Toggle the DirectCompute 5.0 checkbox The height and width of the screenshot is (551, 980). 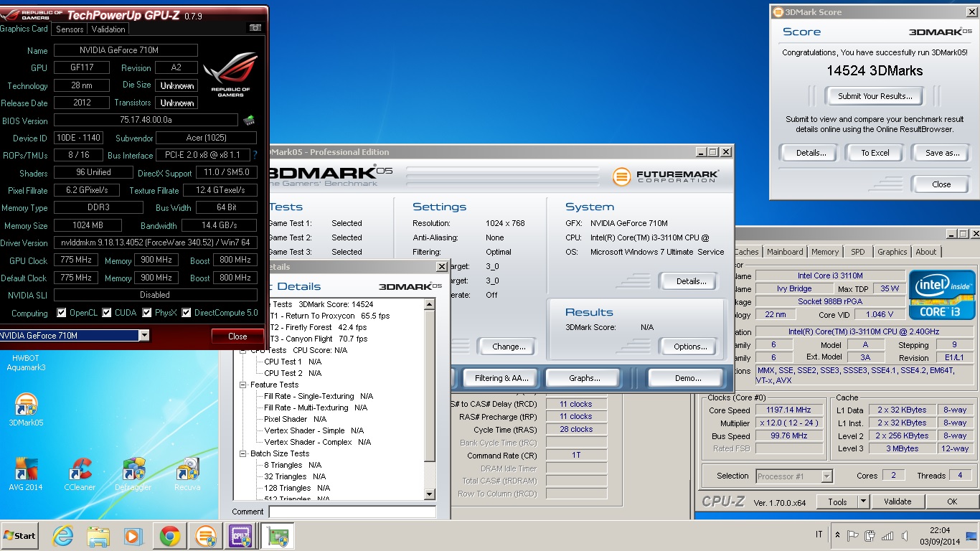(x=187, y=313)
